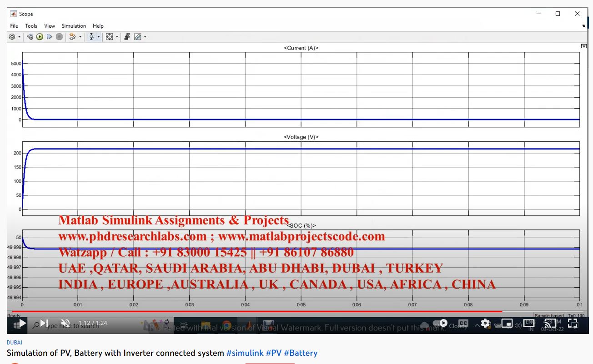Screen dimensions: 593x364
Task: Open the Triggers tool icon
Action: [x=127, y=37]
